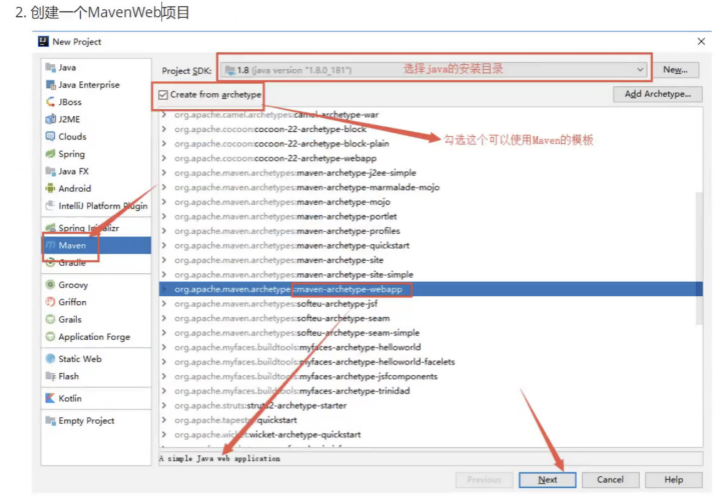Click the Gradle project icon

pyautogui.click(x=50, y=262)
